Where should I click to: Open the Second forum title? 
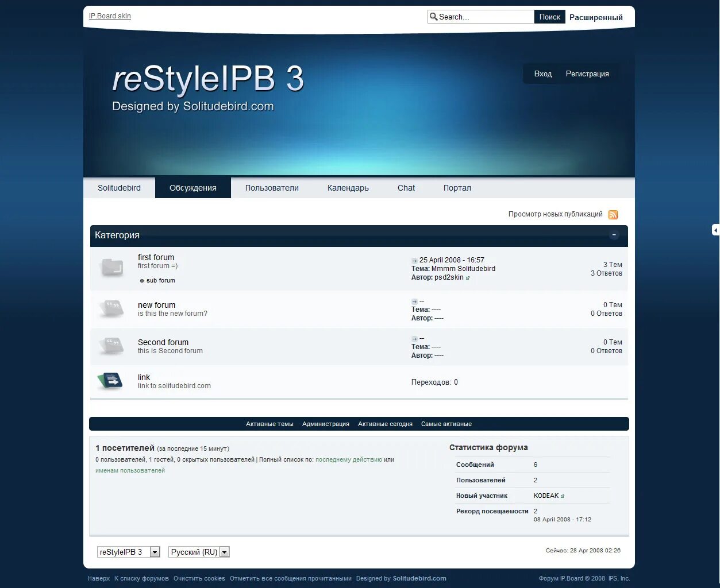click(x=163, y=343)
